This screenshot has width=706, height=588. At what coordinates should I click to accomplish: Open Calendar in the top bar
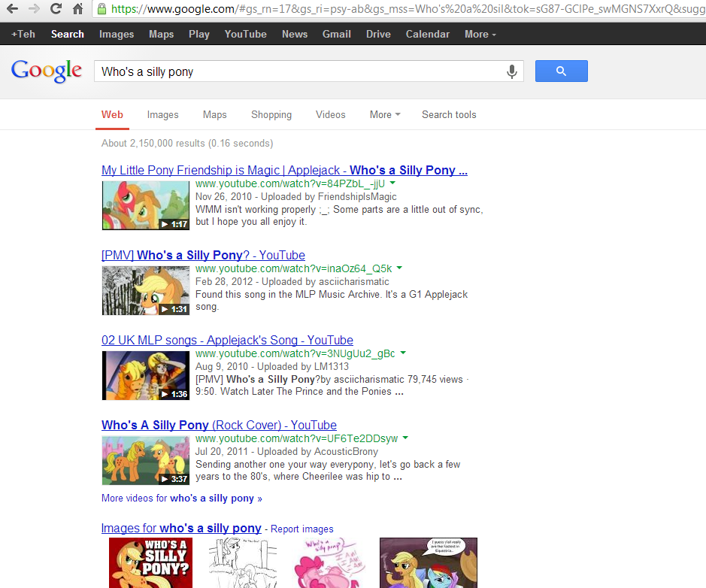(x=427, y=35)
